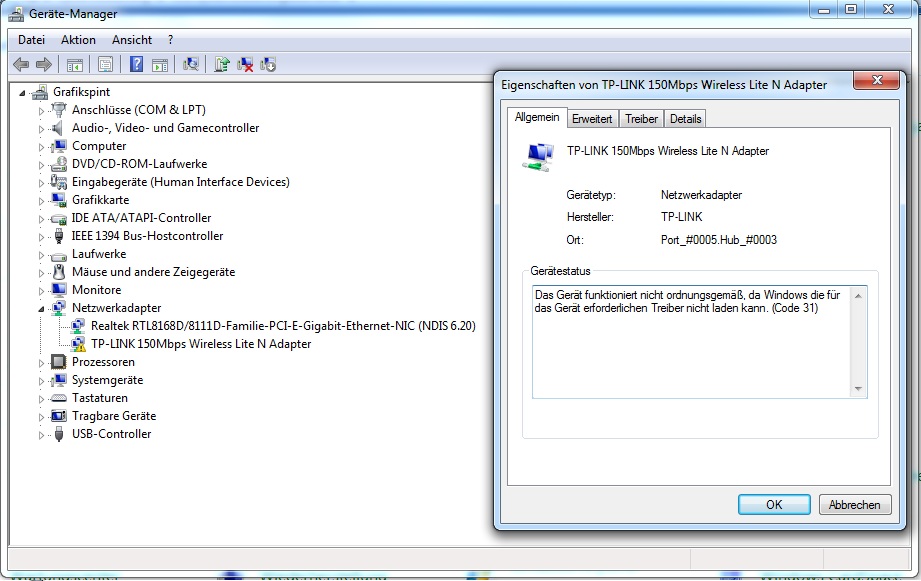Close the TP-LINK properties dialog
The height and width of the screenshot is (581, 921).
pos(876,80)
